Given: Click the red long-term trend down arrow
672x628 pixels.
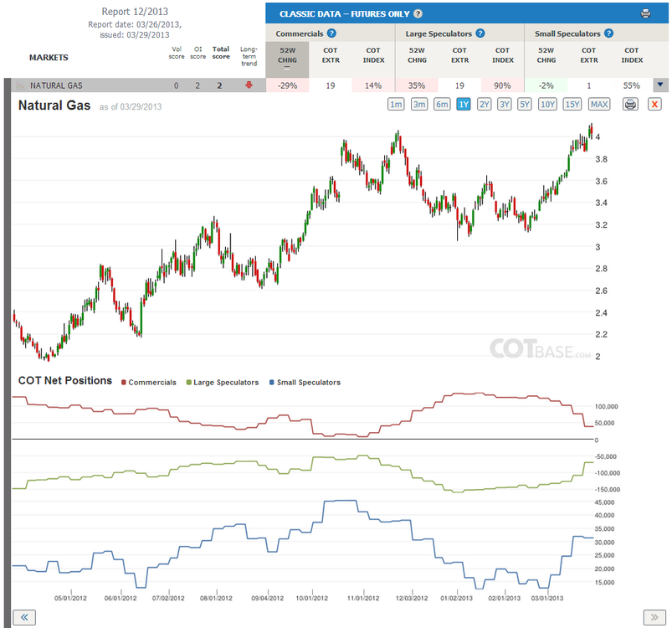Looking at the screenshot, I should click(x=249, y=85).
